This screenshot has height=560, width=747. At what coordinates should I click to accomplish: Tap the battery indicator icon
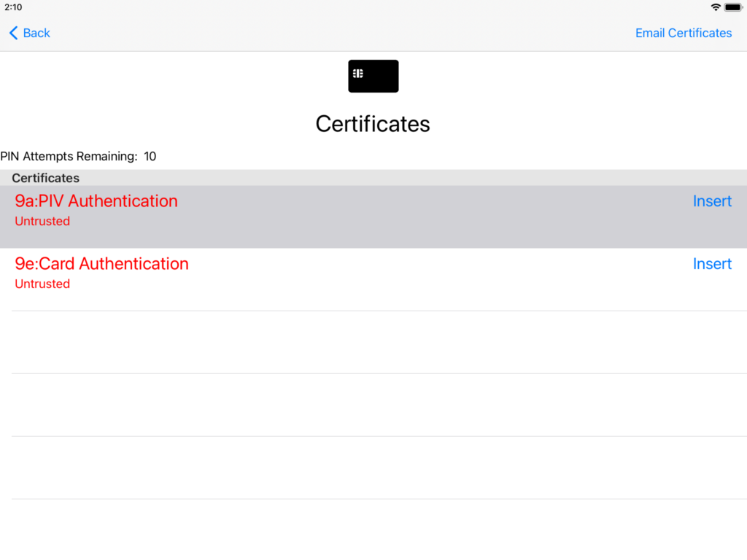pyautogui.click(x=733, y=7)
